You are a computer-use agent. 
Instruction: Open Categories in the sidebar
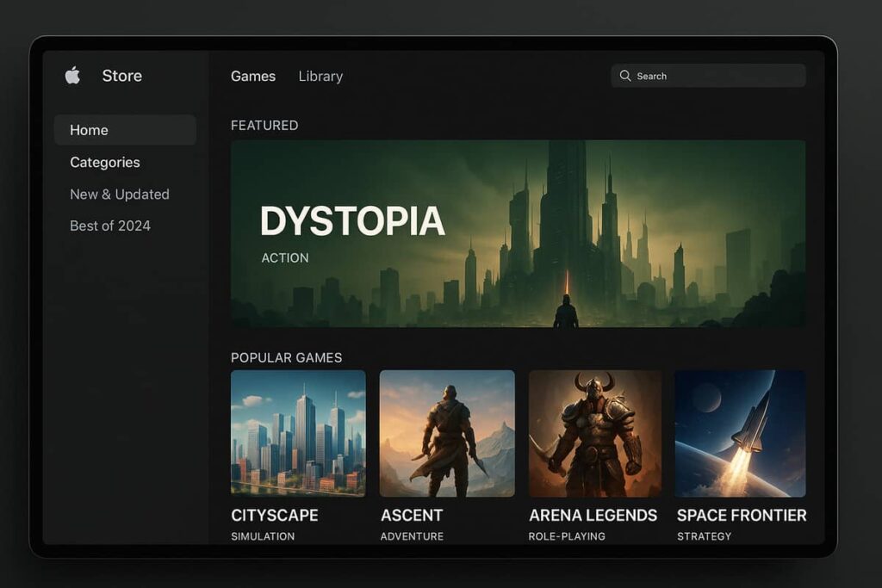[104, 163]
